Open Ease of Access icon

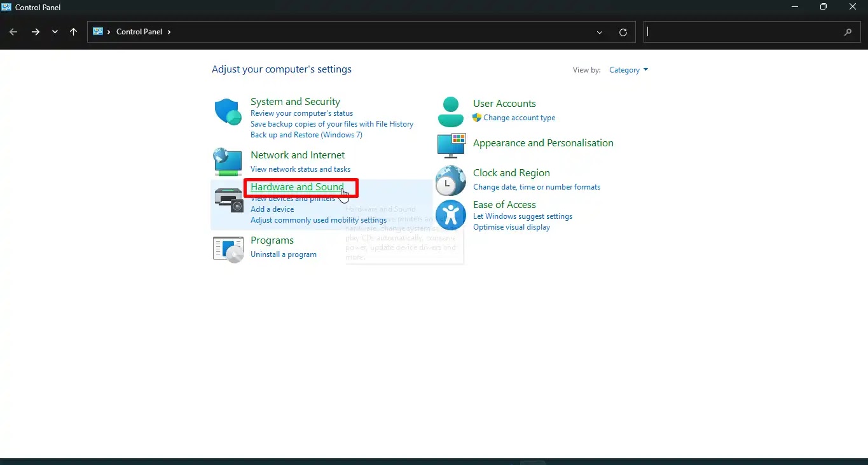(451, 215)
